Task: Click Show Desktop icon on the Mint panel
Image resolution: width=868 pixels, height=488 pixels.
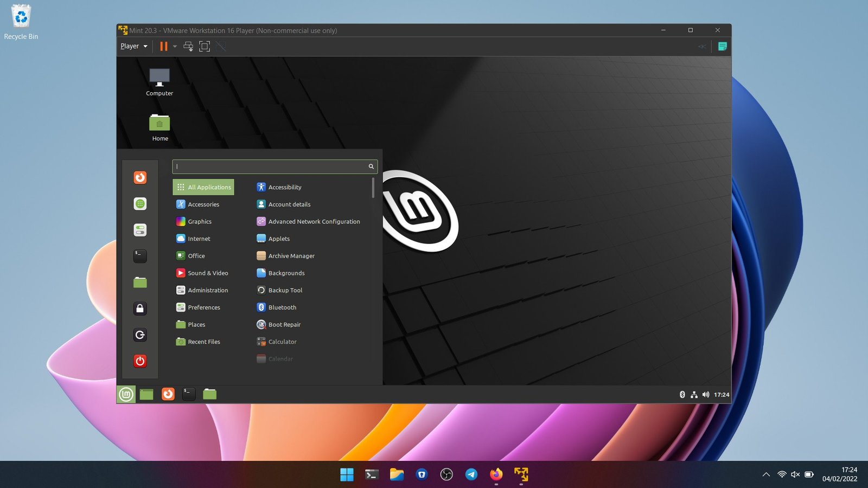Action: click(146, 394)
